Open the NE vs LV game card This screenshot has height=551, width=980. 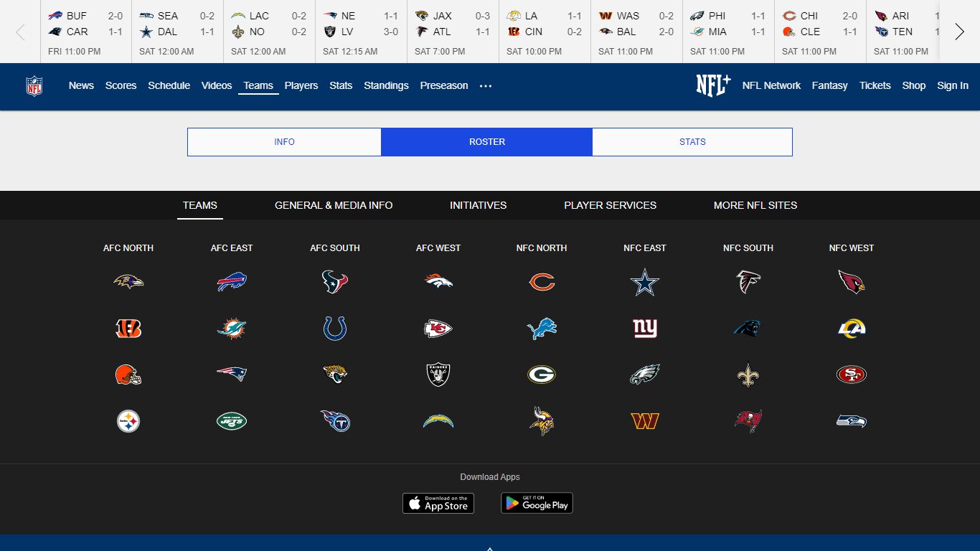(361, 32)
